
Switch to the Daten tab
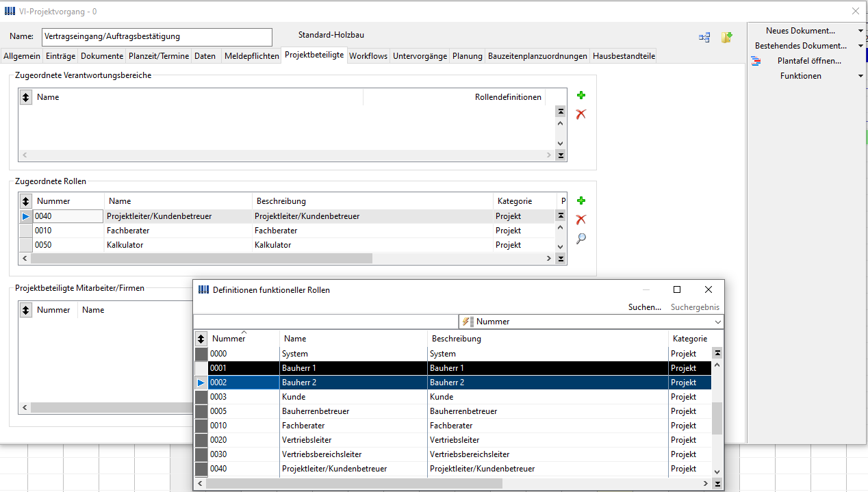tap(205, 56)
